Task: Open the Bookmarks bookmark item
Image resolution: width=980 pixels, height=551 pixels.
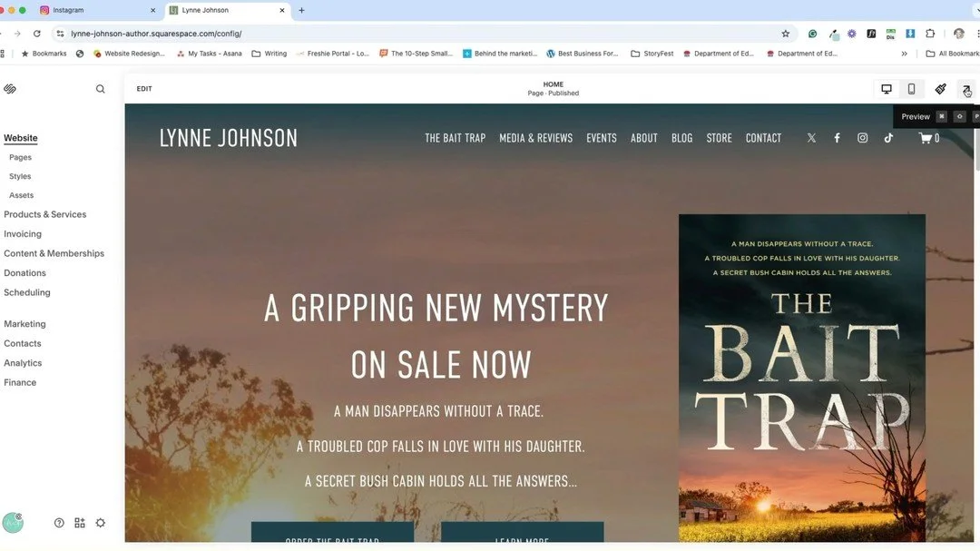Action: [44, 54]
